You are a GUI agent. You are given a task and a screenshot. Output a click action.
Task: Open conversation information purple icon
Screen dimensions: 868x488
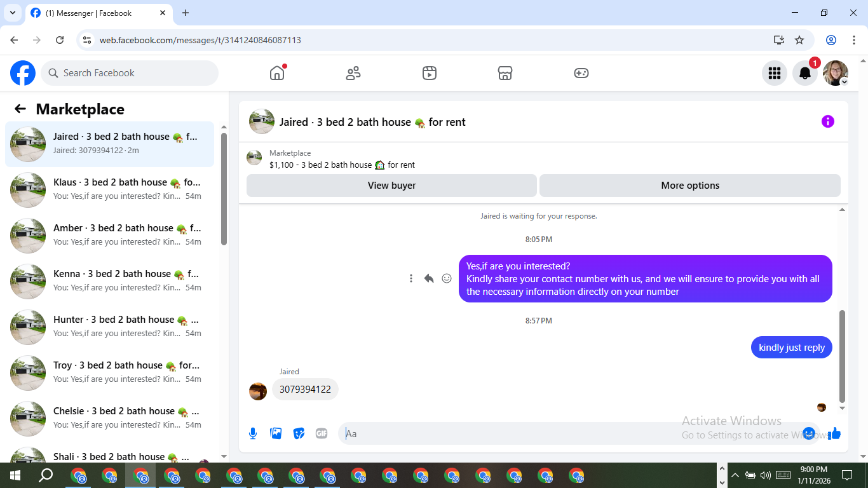tap(828, 121)
